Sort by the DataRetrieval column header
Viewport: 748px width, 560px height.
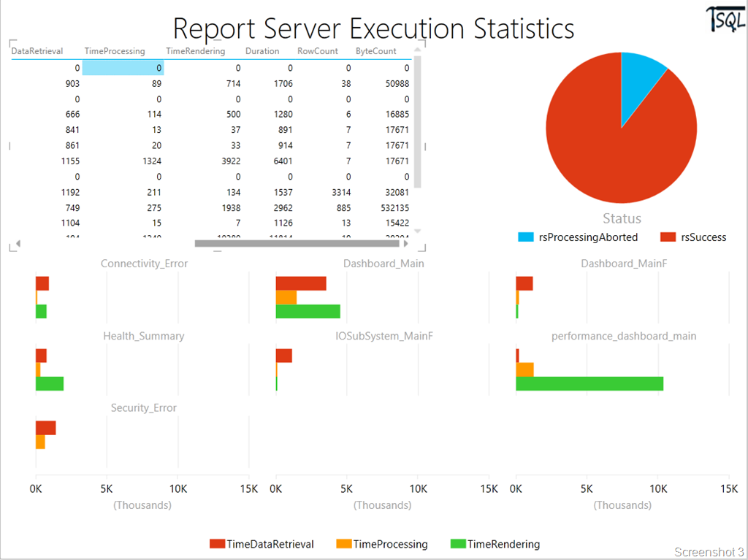coord(37,51)
